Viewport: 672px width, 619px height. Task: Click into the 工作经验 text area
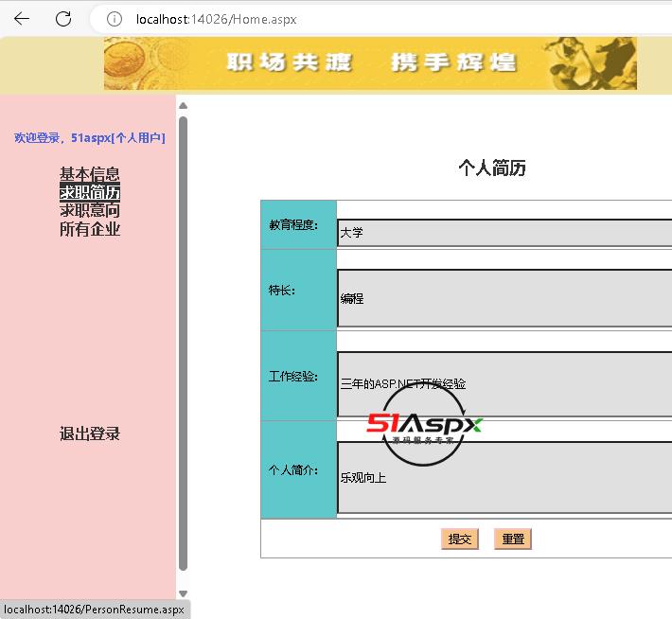tap(504, 384)
